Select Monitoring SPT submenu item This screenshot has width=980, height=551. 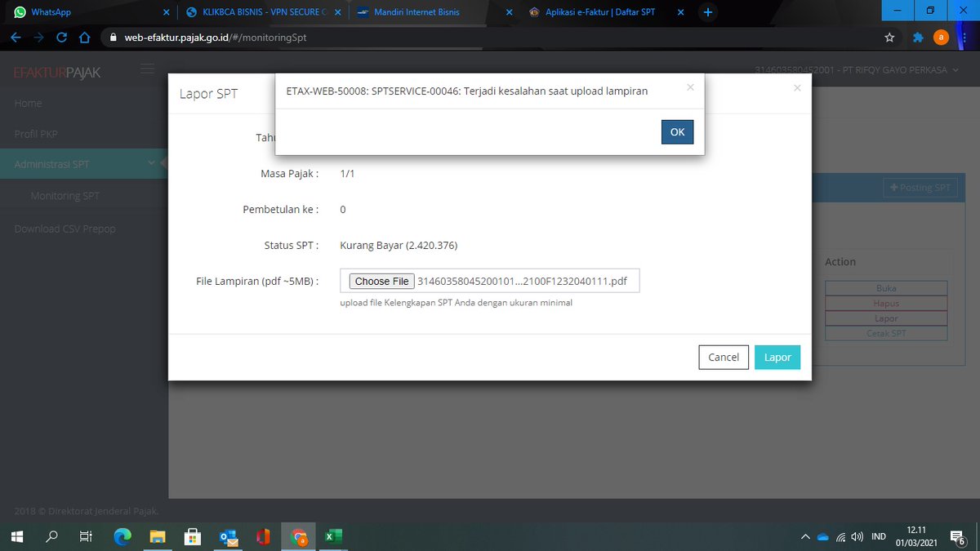(x=65, y=196)
